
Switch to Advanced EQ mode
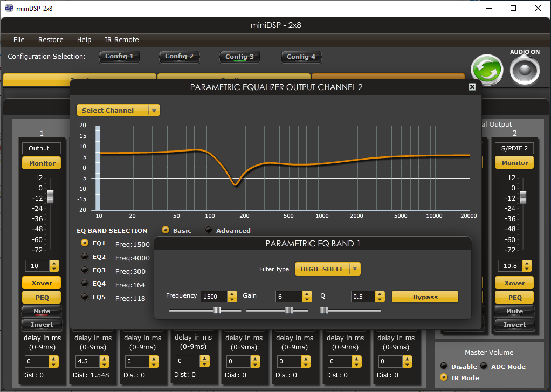[x=209, y=230]
